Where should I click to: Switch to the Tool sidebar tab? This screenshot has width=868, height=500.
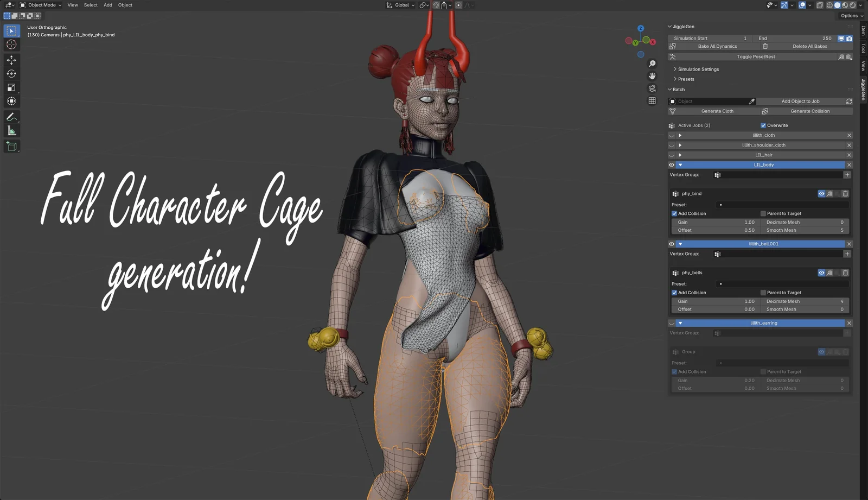pos(862,48)
